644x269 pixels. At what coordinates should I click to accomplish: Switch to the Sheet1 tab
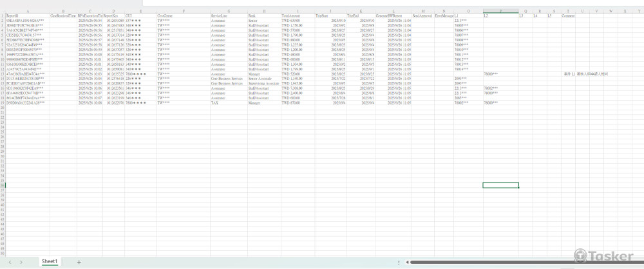coord(50,262)
